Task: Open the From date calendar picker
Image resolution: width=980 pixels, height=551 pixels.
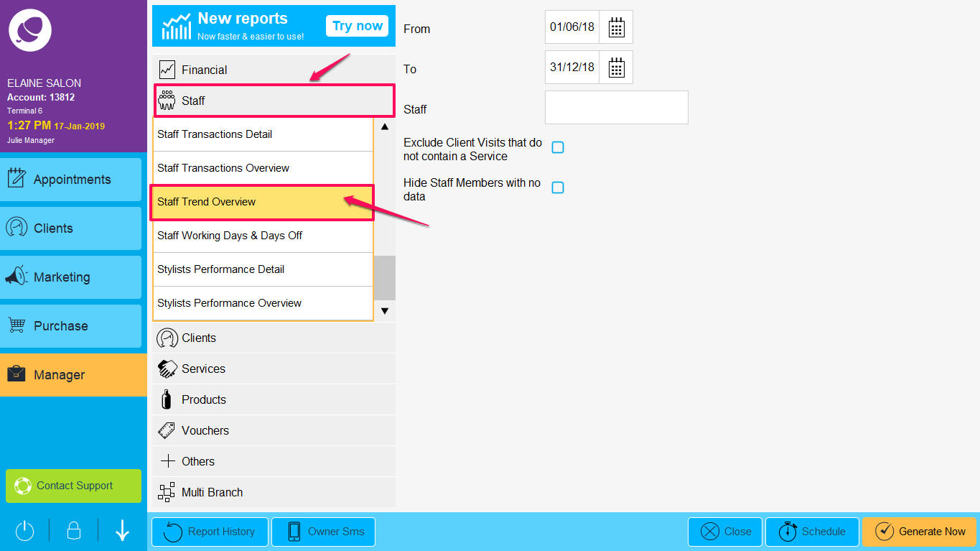Action: (x=616, y=27)
